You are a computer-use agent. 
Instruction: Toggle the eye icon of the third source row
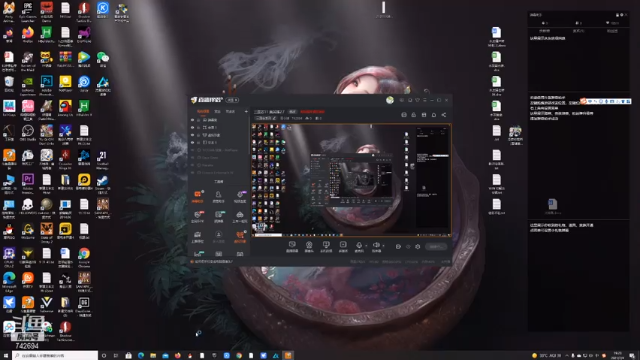tap(193, 135)
